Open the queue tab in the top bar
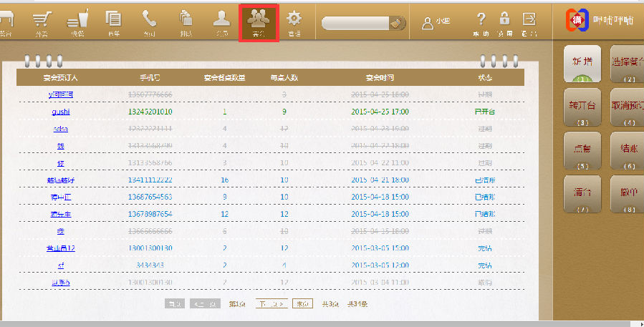The height and width of the screenshot is (327, 644). (x=185, y=22)
